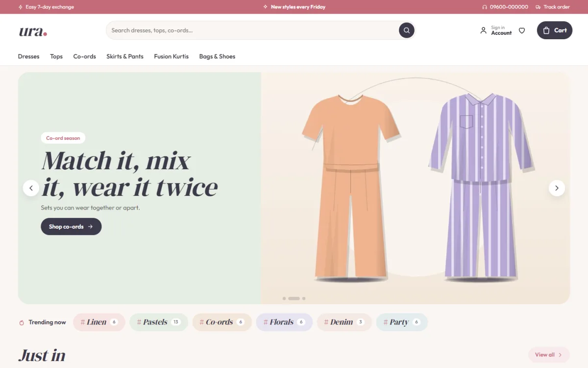This screenshot has height=368, width=588.
Task: Click Easy 7-day exchange notice
Action: click(46, 7)
